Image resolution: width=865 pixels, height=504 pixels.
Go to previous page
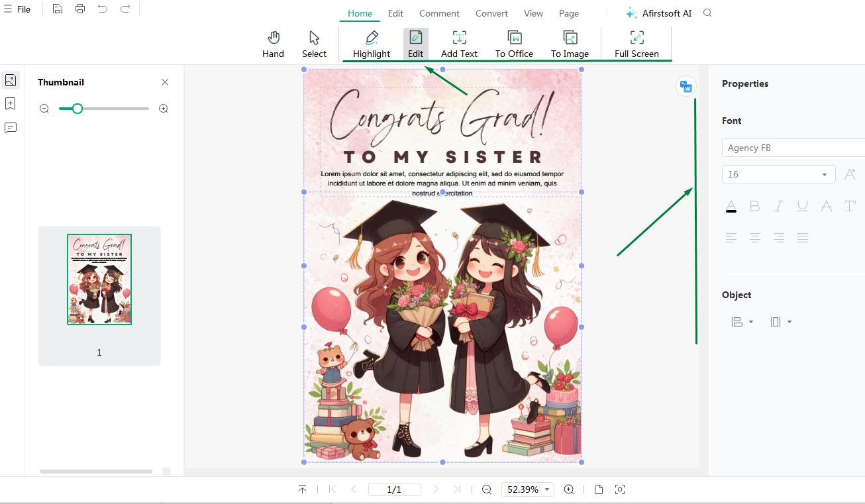pos(354,489)
